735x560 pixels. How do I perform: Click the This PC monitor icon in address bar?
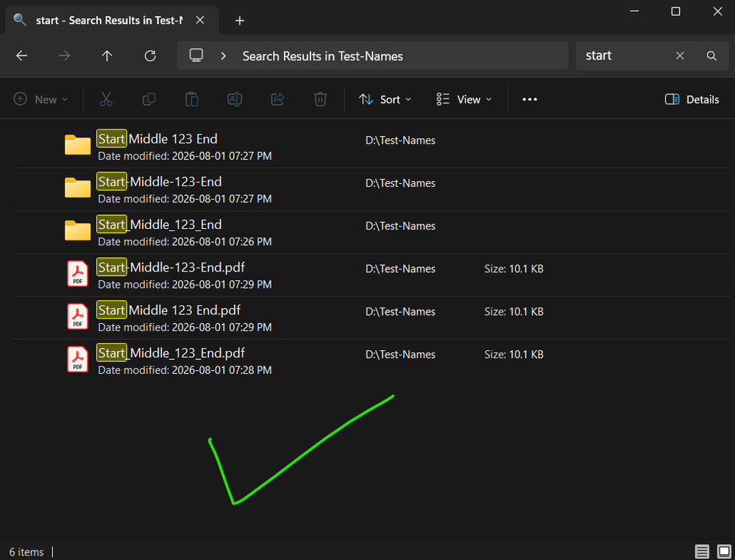(x=196, y=55)
